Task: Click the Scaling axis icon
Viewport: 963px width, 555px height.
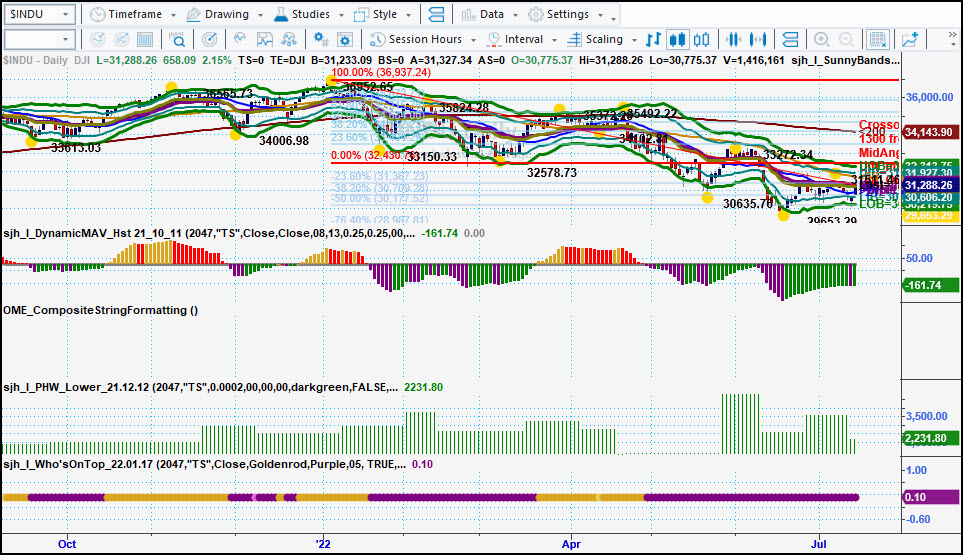Action: [x=574, y=39]
